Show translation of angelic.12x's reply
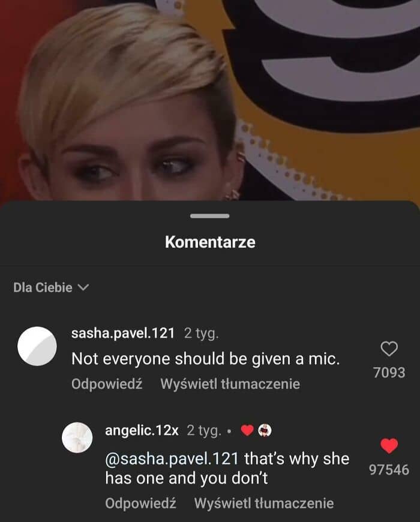Viewport: 420px width, 522px height. click(264, 503)
